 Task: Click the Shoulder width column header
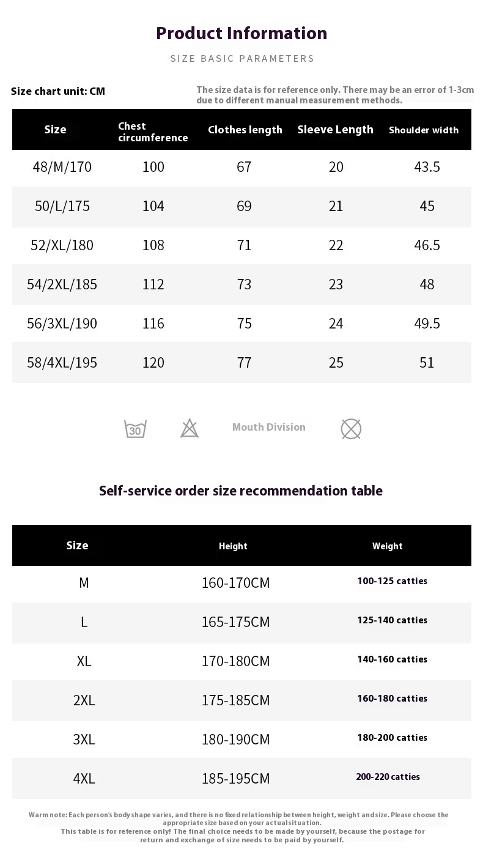[424, 130]
